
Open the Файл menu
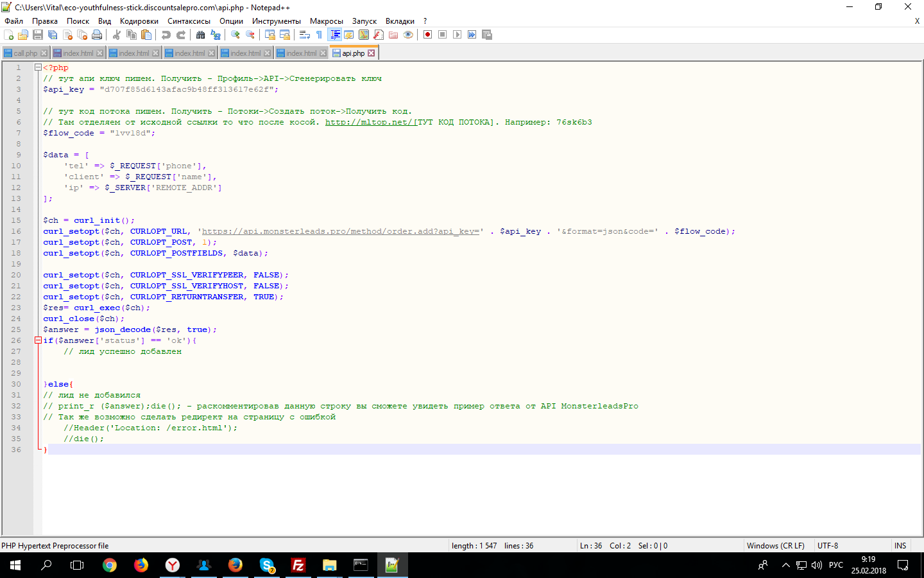[x=13, y=21]
